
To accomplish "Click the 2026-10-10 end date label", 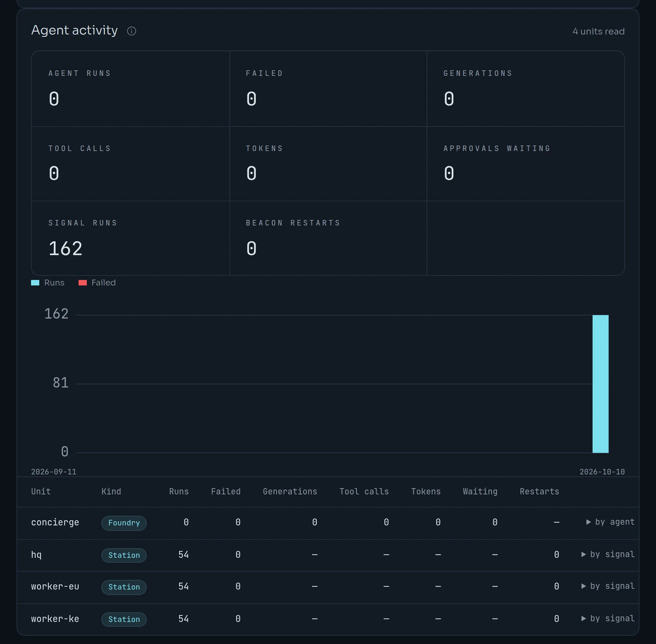I will pos(602,472).
